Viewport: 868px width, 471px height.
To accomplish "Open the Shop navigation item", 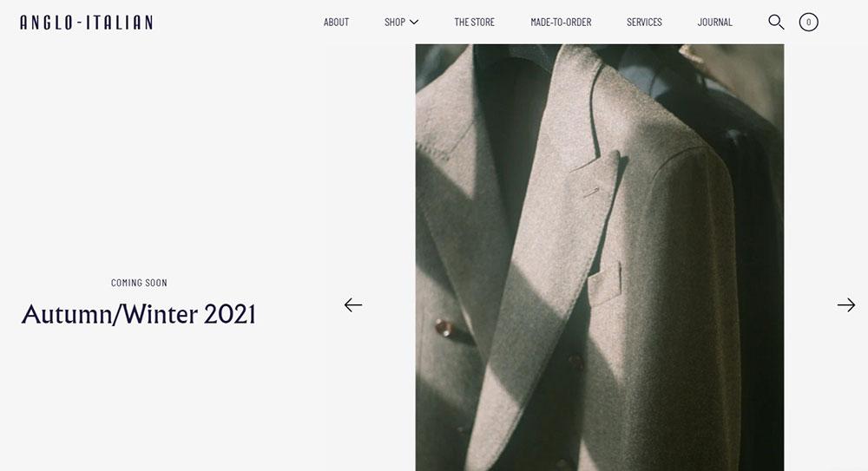I will 395,23.
